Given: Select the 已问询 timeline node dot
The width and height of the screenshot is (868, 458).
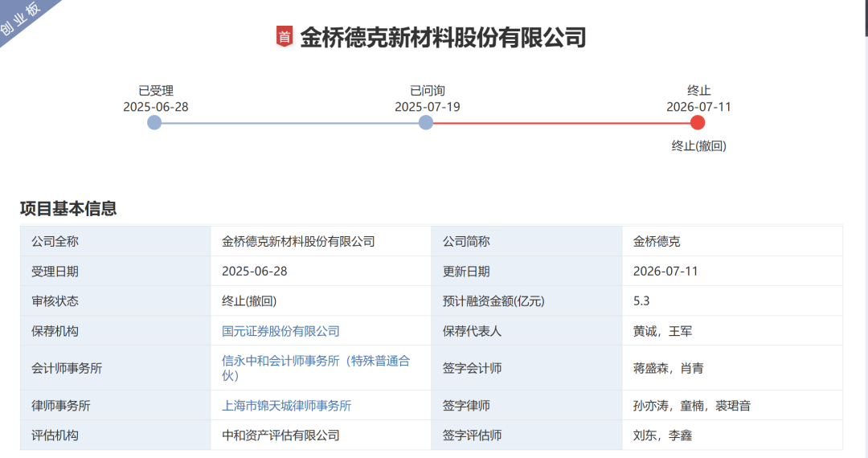Looking at the screenshot, I should click(426, 123).
